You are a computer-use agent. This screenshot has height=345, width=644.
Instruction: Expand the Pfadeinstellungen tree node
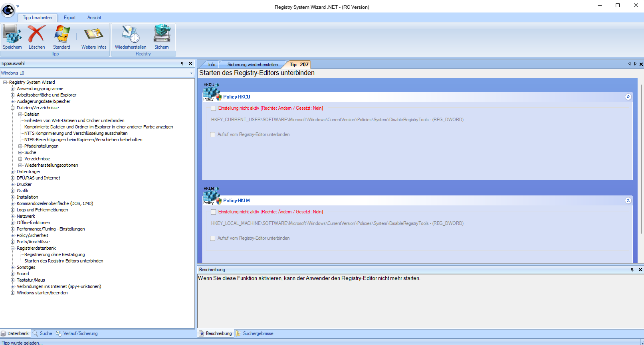[20, 146]
